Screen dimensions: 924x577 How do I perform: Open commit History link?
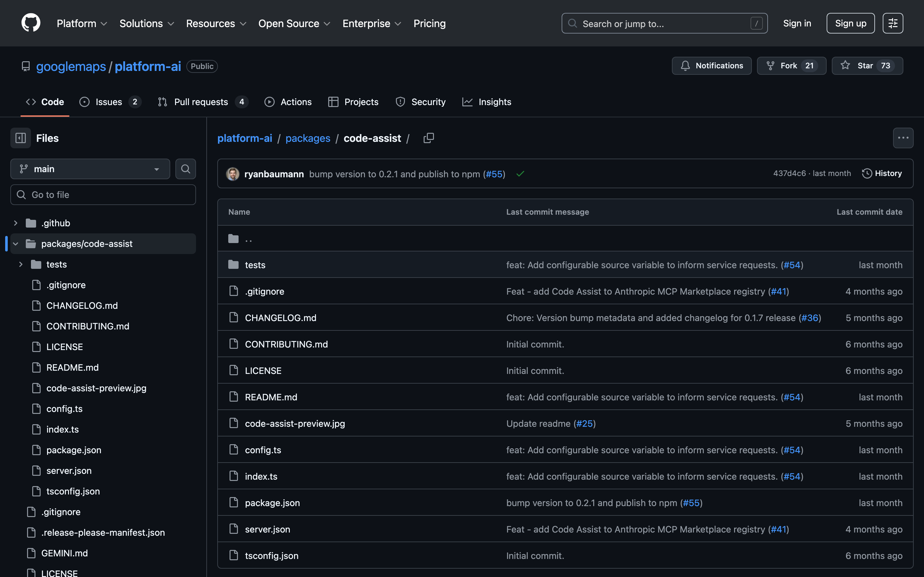882,173
